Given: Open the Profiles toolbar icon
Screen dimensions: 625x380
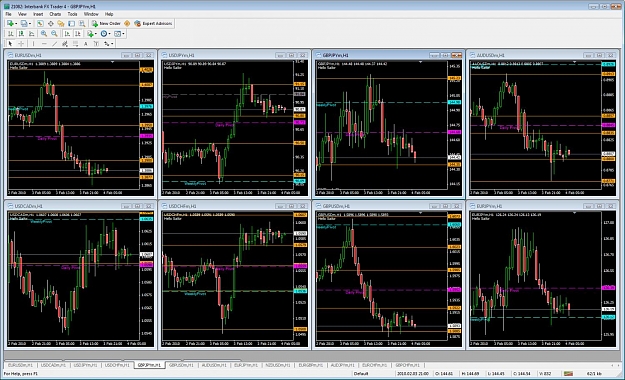Looking at the screenshot, I should [x=24, y=24].
